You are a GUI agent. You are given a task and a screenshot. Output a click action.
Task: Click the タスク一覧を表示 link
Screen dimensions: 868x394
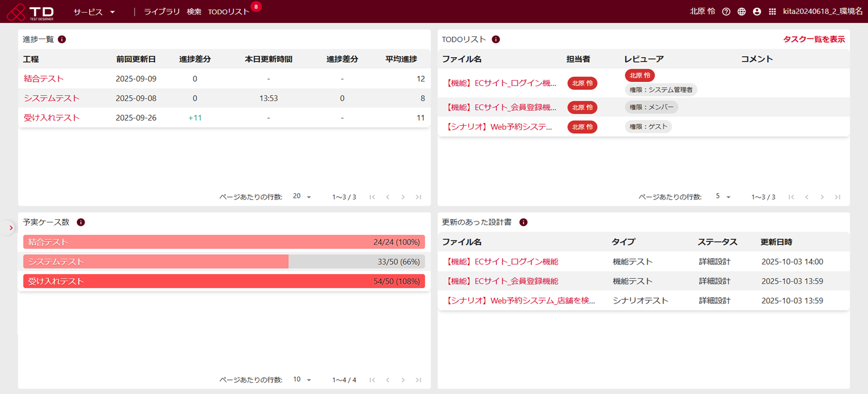813,39
